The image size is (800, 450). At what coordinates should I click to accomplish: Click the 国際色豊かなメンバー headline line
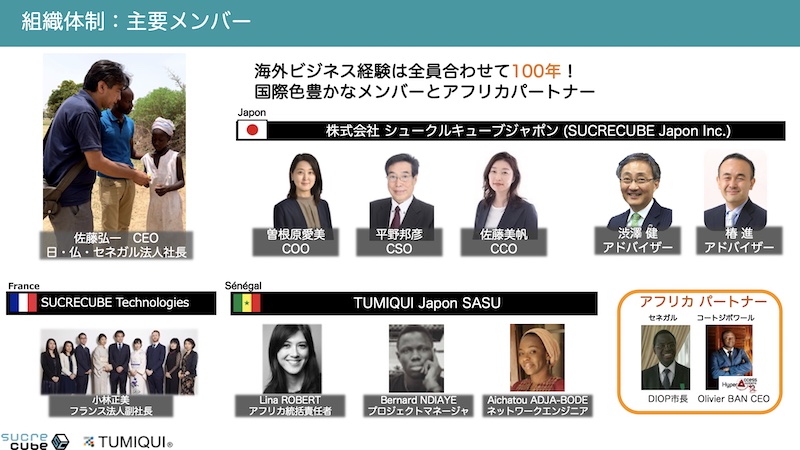[424, 92]
